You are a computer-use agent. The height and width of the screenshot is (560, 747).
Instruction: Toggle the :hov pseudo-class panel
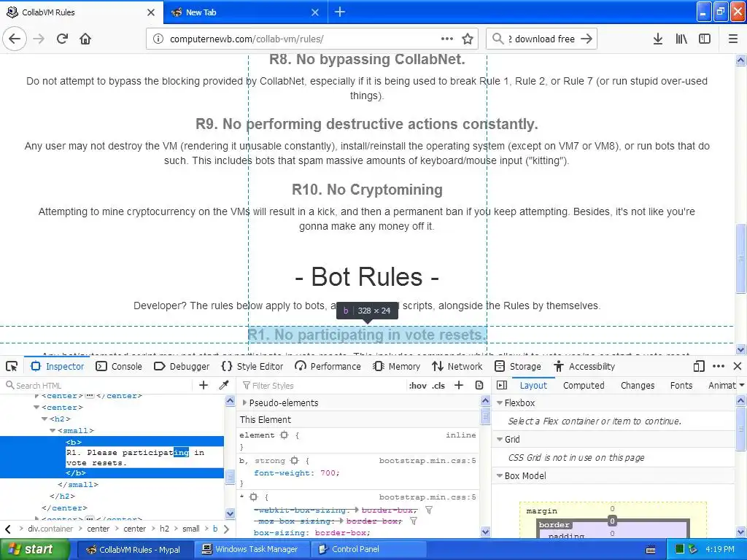[418, 386]
